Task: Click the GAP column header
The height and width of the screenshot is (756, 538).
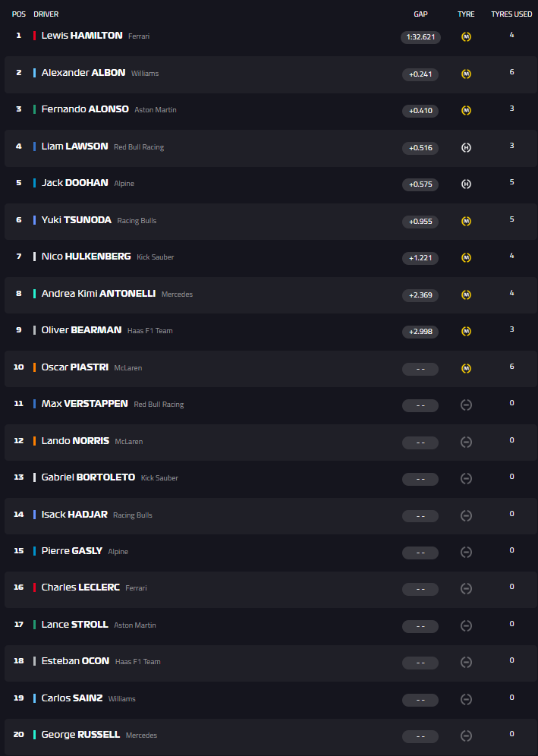Action: [420, 14]
